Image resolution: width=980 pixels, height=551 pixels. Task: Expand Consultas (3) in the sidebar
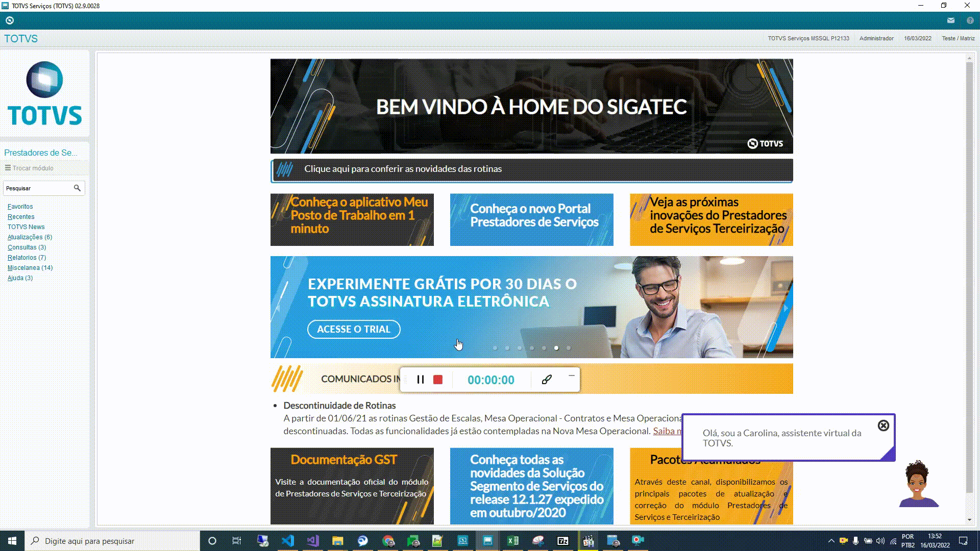pyautogui.click(x=27, y=247)
